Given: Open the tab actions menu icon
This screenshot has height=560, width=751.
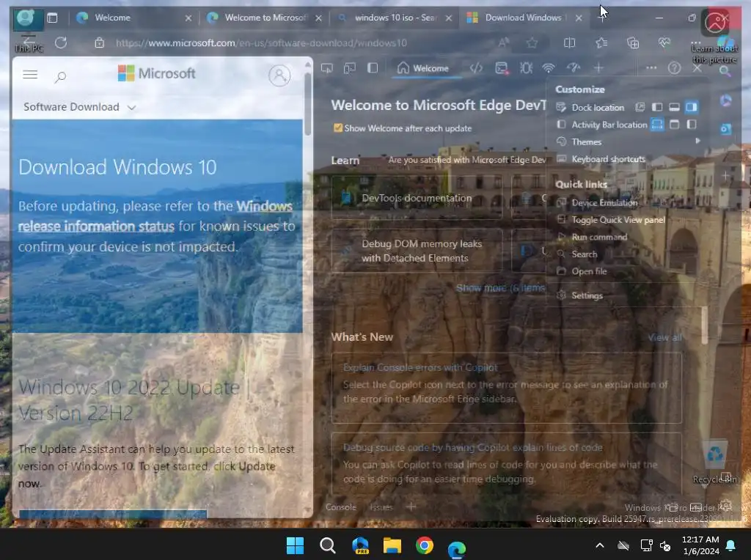Looking at the screenshot, I should 52,18.
